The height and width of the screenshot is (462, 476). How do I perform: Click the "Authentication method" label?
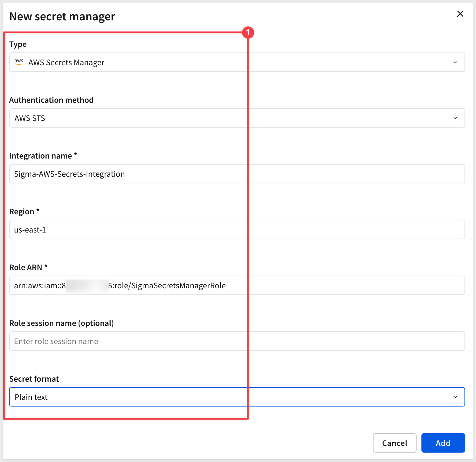click(51, 100)
